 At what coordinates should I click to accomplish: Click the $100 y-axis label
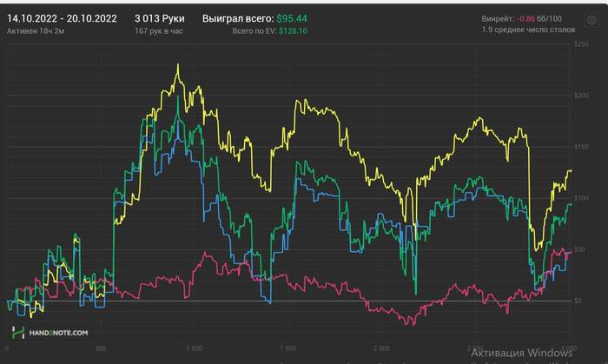[x=581, y=198]
